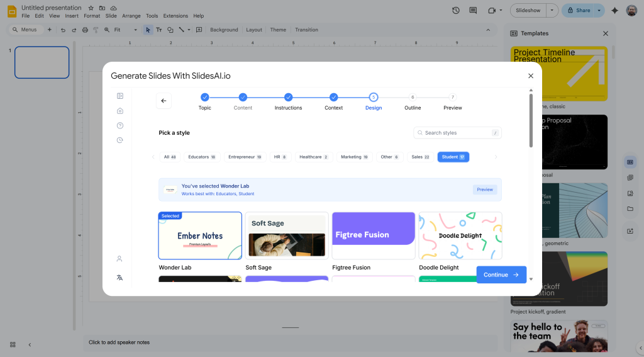
Task: Collapse the toolbar with chevron up
Action: click(x=488, y=30)
